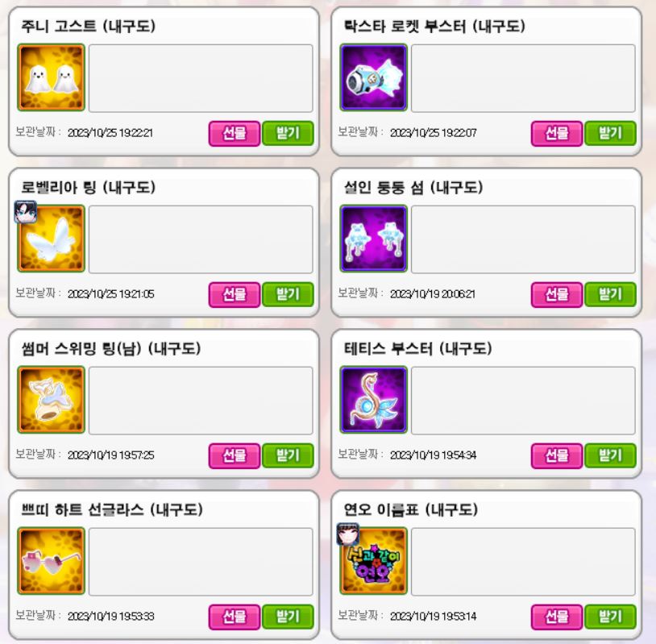Click the 쁘띠 하트 선글라스 item icon
This screenshot has width=656, height=644.
[x=51, y=561]
